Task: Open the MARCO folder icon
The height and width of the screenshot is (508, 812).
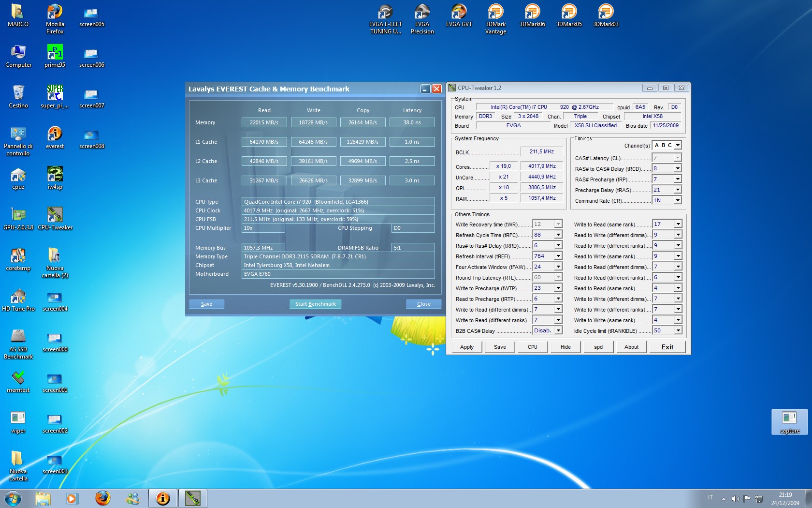Action: [18, 15]
